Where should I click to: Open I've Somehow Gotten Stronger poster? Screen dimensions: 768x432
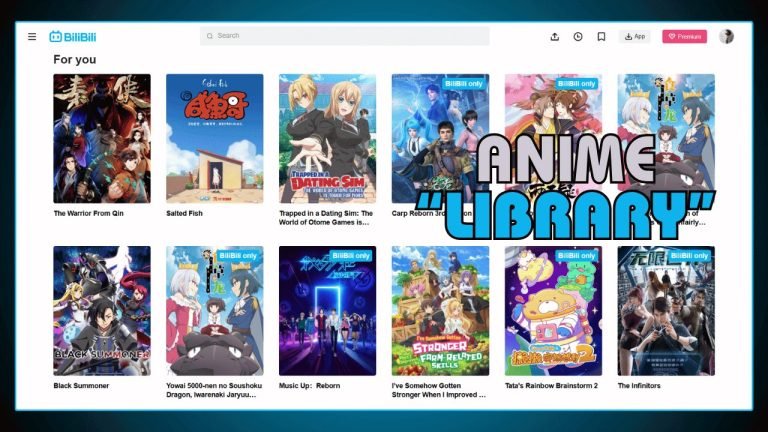coord(440,310)
